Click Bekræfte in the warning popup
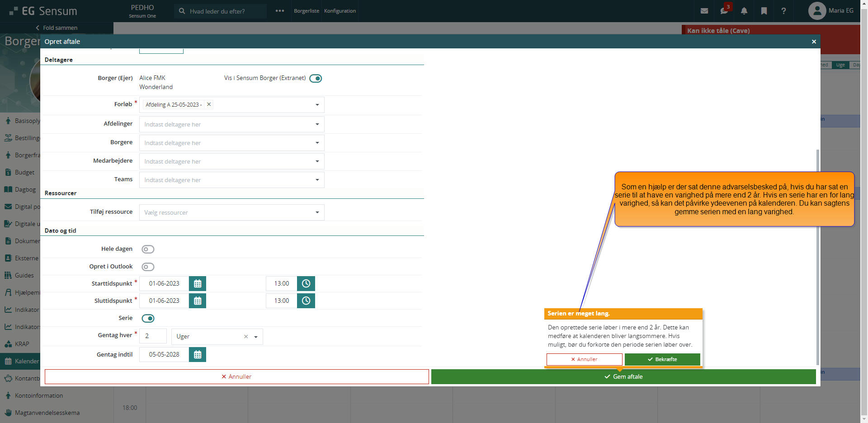This screenshot has height=423, width=868. click(x=662, y=359)
